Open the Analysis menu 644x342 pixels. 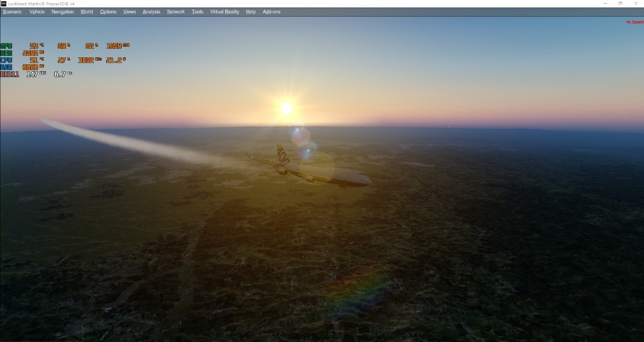(151, 11)
